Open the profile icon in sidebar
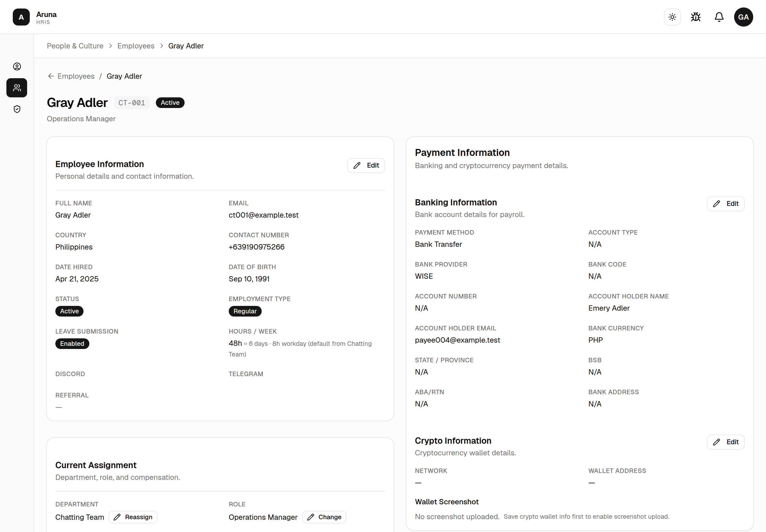 coord(17,67)
